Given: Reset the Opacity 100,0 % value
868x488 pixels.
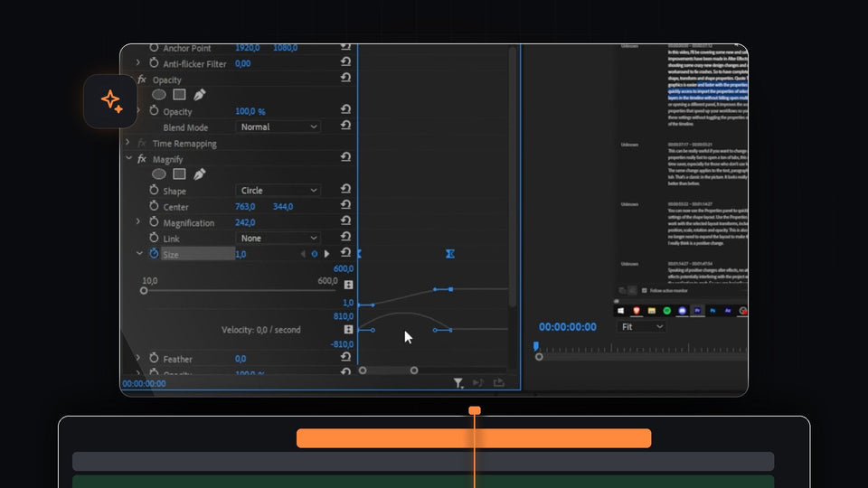Looking at the screenshot, I should (x=345, y=109).
